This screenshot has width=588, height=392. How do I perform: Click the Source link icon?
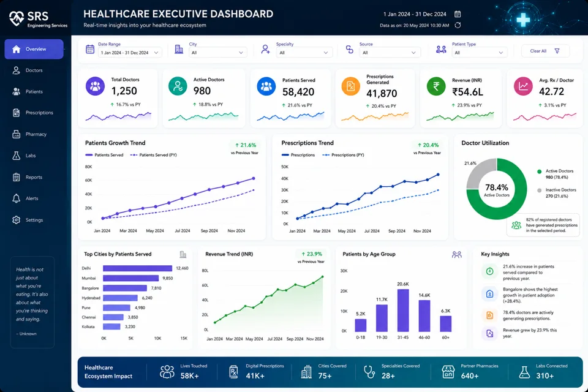click(x=350, y=49)
